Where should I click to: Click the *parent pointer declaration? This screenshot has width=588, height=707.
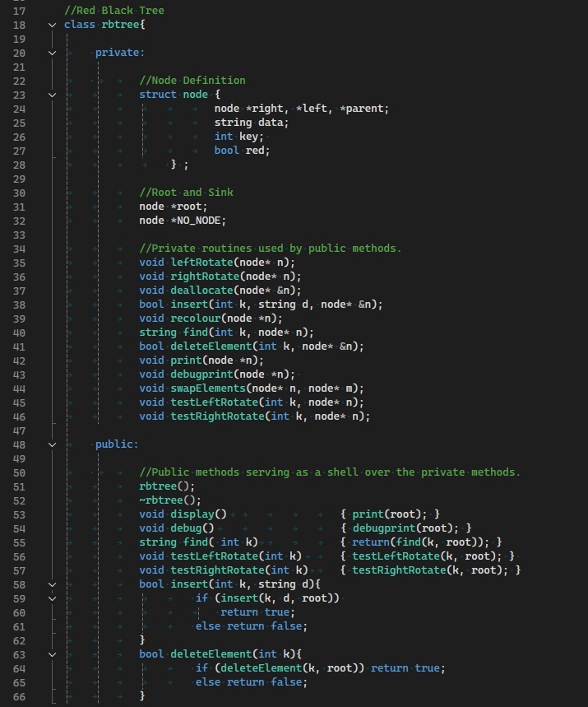[363, 108]
